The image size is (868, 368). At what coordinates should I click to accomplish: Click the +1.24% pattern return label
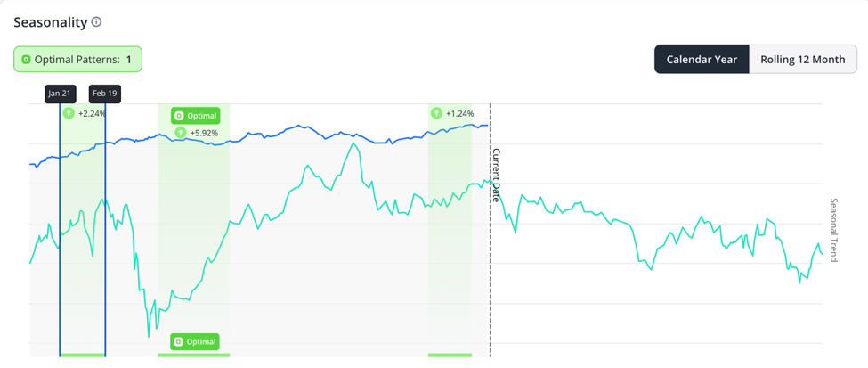pos(460,114)
